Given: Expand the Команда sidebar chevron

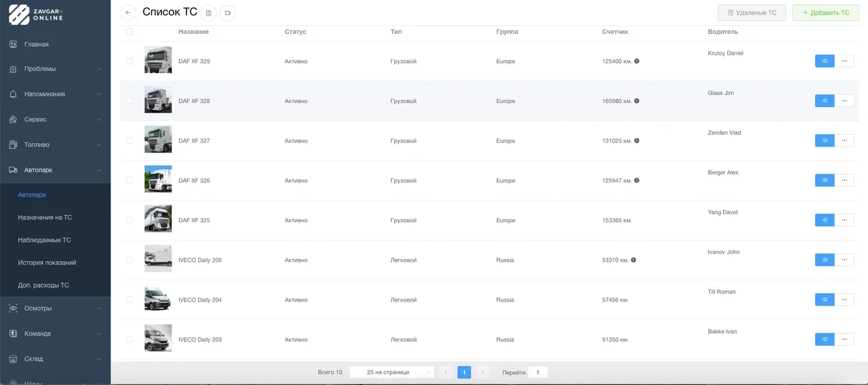Looking at the screenshot, I should (99, 333).
